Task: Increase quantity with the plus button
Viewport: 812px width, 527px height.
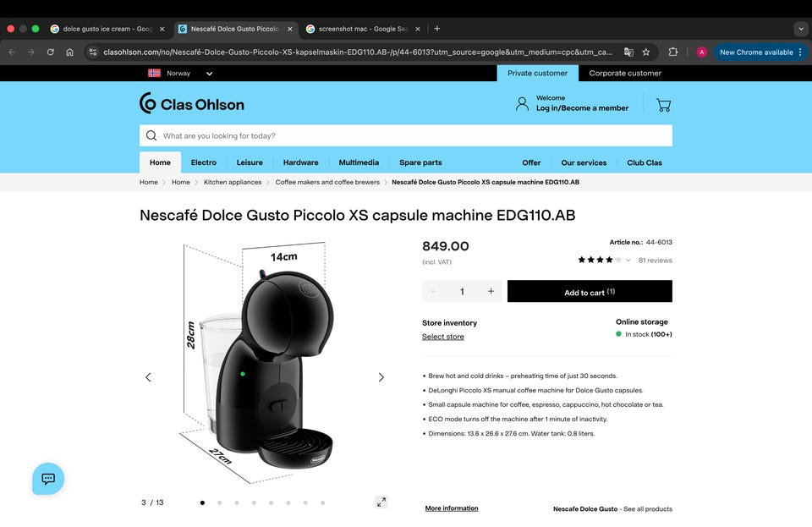Action: tap(491, 292)
